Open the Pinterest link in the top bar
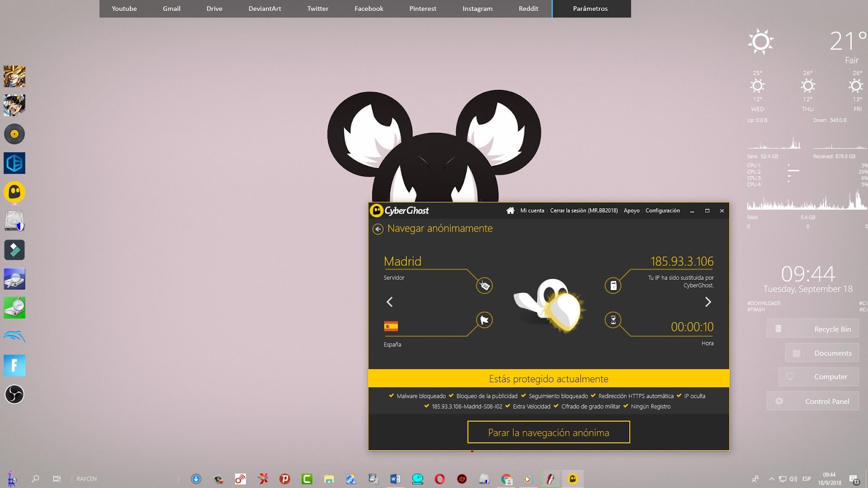 click(423, 9)
